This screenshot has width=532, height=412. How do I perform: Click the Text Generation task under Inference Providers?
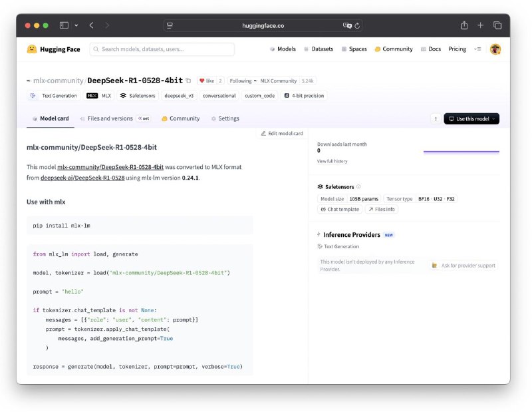(x=338, y=246)
